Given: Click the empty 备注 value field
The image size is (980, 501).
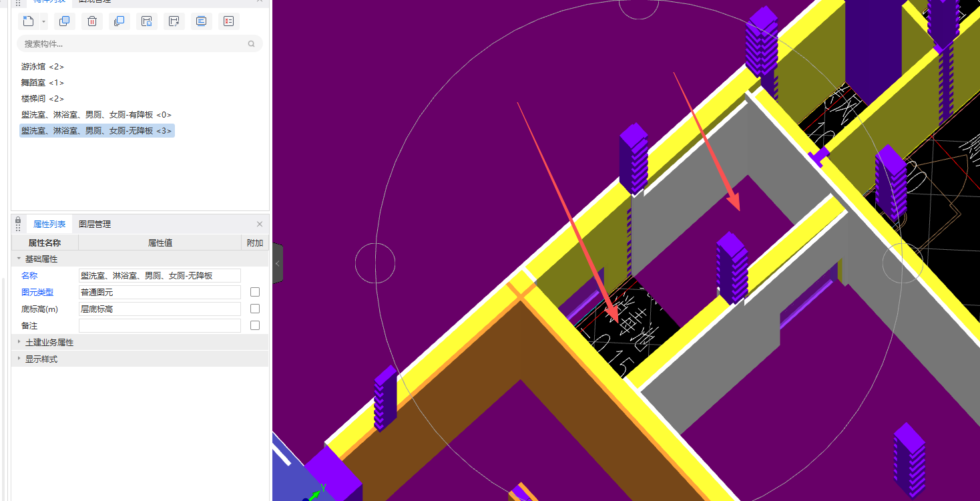Looking at the screenshot, I should [x=160, y=325].
